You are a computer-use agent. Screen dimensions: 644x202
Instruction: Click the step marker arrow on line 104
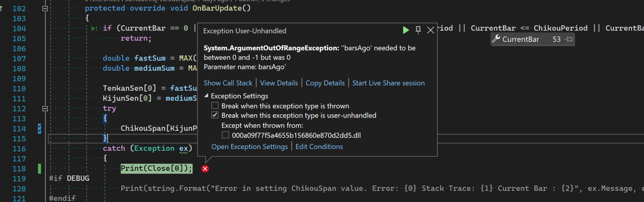pos(94,28)
